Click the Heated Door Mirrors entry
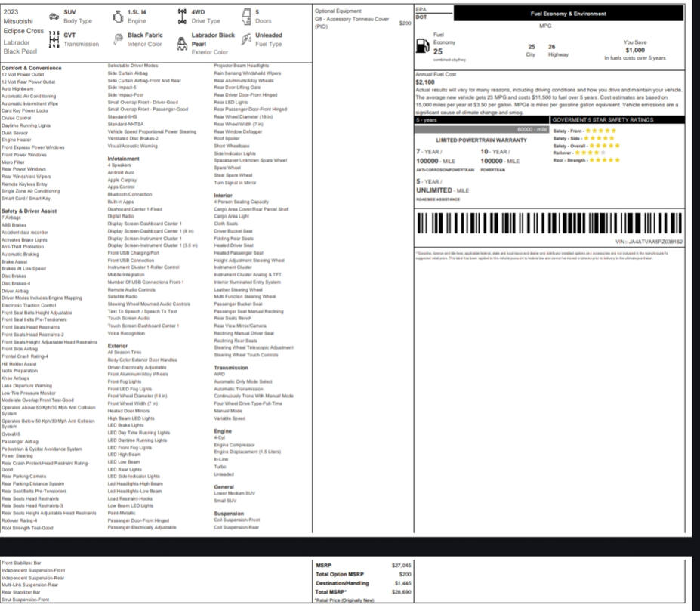The image size is (700, 611). pyautogui.click(x=128, y=411)
